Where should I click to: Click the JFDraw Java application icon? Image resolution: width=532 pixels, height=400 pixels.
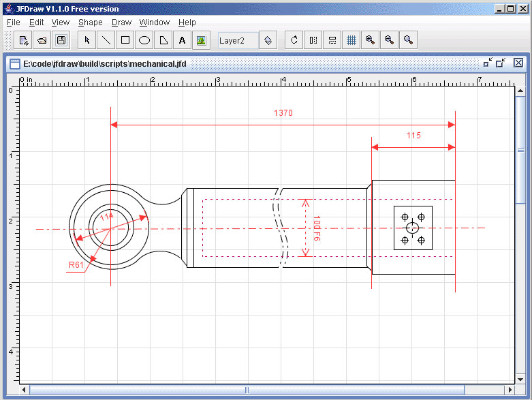pos(9,8)
